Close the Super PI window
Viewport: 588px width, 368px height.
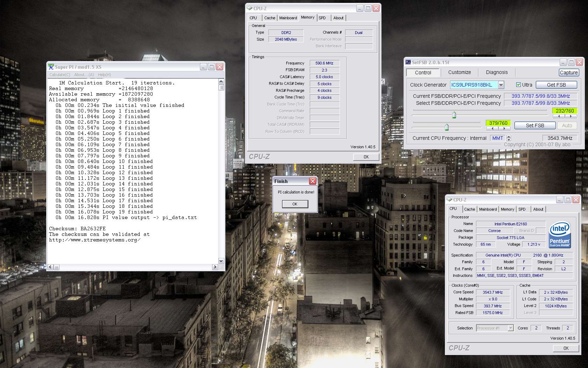(220, 67)
